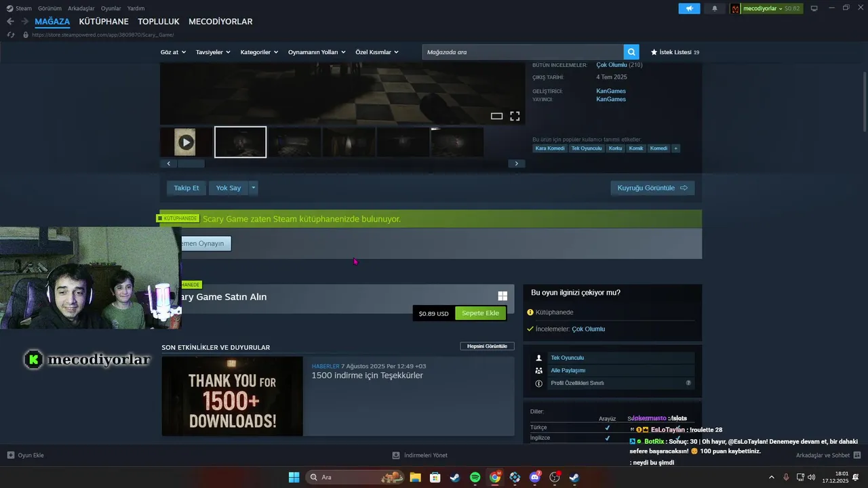This screenshot has width=868, height=488.
Task: Go back with the left arrow
Action: (10, 22)
